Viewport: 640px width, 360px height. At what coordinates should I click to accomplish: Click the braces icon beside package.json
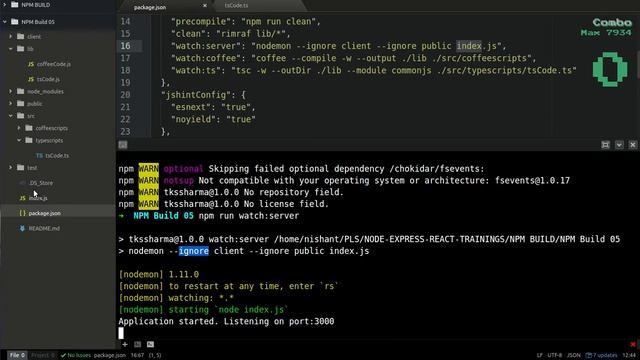coord(22,213)
